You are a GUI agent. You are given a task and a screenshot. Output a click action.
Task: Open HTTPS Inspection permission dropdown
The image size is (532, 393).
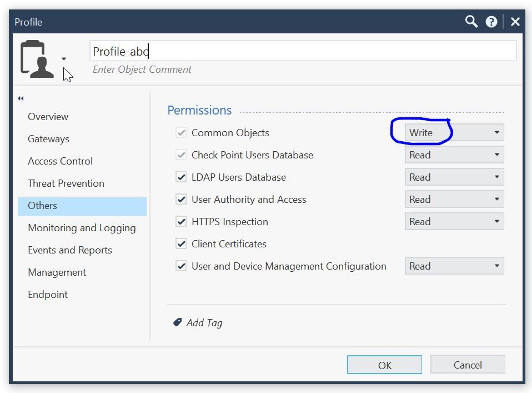point(454,221)
